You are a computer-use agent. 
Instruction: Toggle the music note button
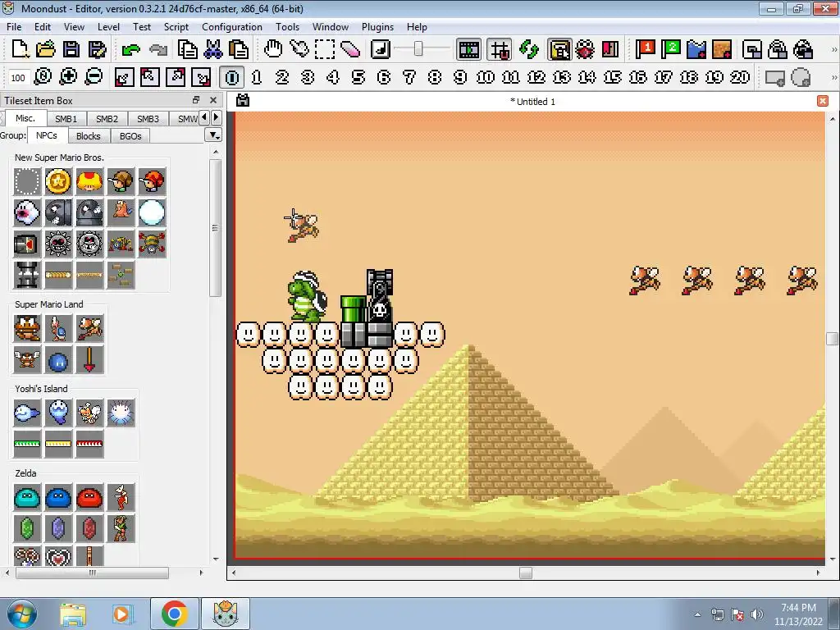click(380, 49)
